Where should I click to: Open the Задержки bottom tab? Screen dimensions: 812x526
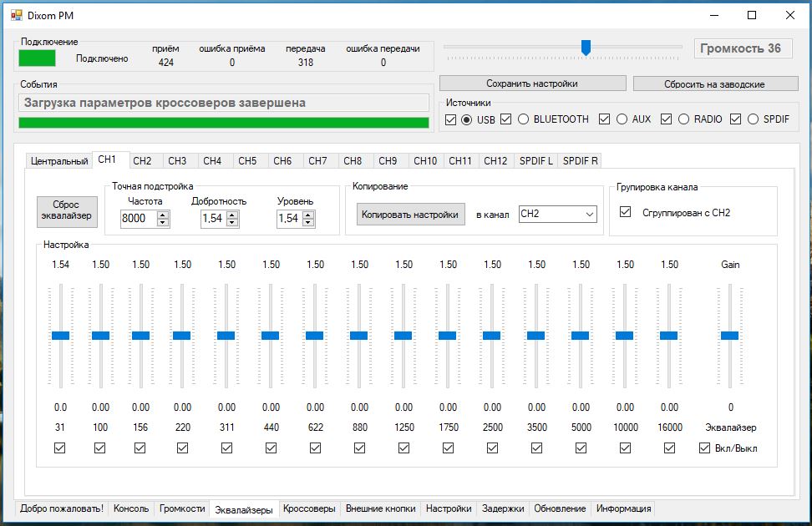coord(503,508)
